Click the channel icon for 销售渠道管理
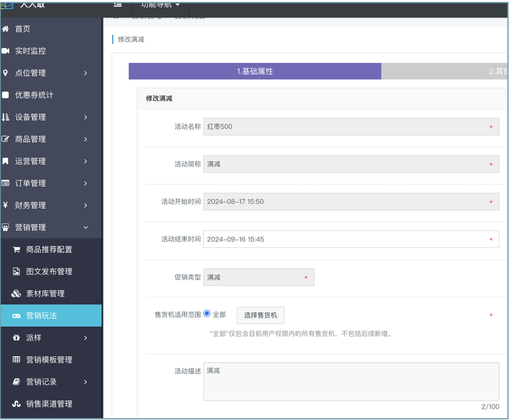This screenshot has width=511, height=420. [16, 404]
